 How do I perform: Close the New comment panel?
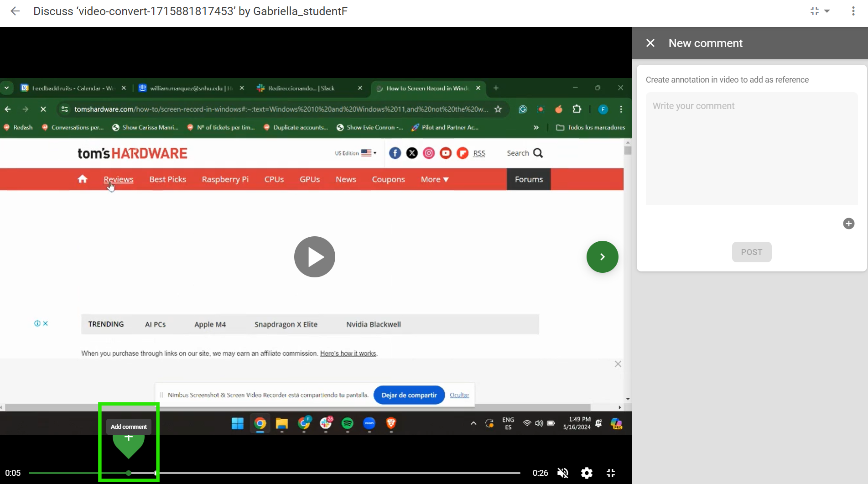tap(650, 43)
